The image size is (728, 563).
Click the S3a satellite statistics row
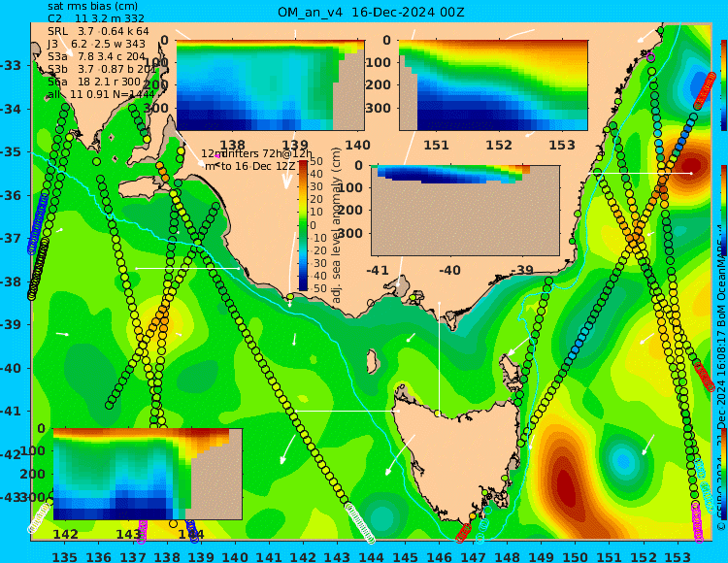(x=96, y=56)
